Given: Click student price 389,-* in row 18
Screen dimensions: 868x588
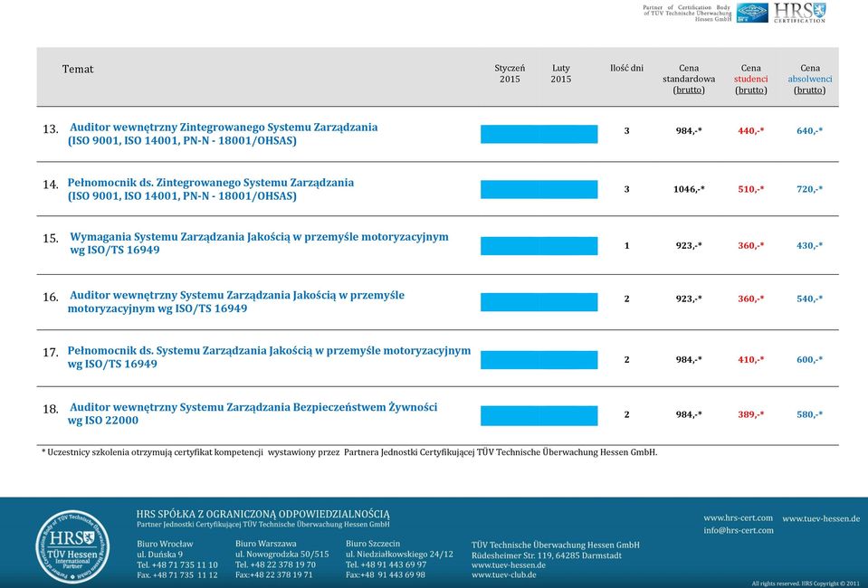Looking at the screenshot, I should pyautogui.click(x=750, y=414).
